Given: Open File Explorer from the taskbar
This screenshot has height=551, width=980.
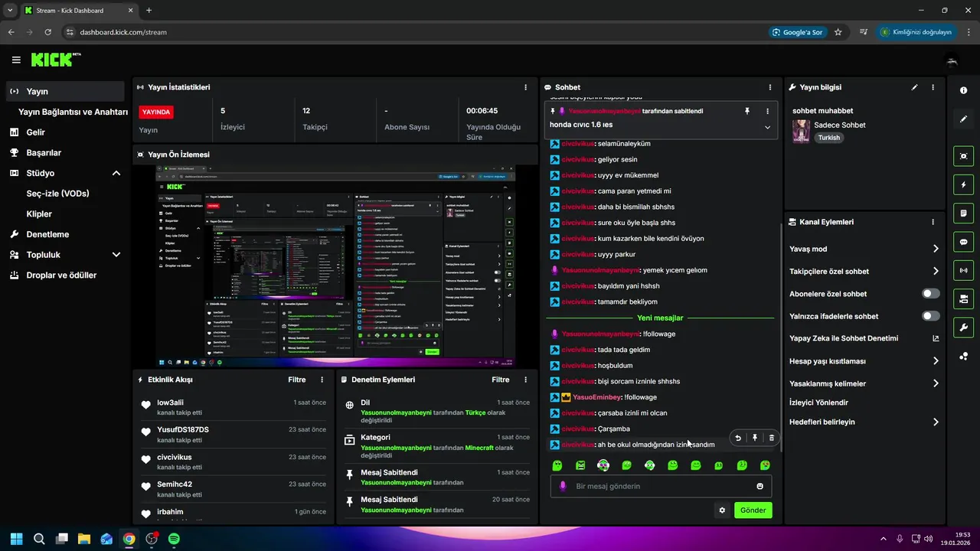Looking at the screenshot, I should pyautogui.click(x=84, y=539).
